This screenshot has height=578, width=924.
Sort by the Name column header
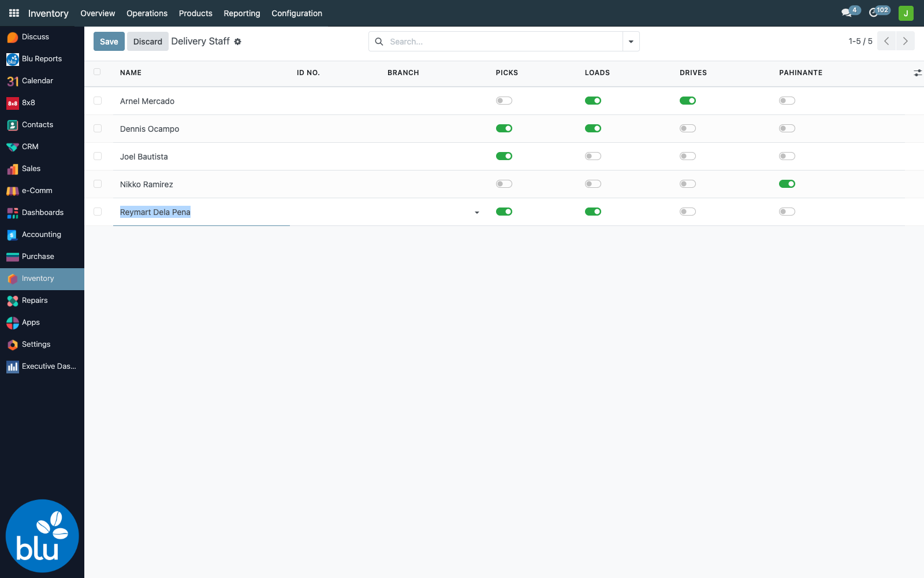click(131, 73)
